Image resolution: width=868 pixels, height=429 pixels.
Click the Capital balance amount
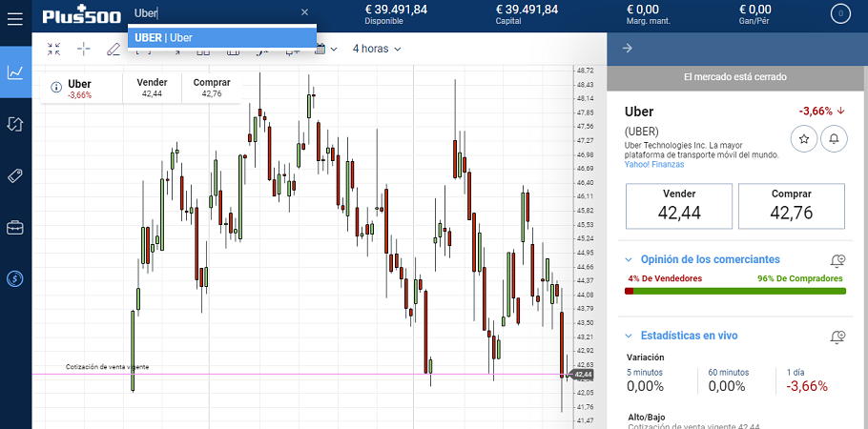pos(527,10)
